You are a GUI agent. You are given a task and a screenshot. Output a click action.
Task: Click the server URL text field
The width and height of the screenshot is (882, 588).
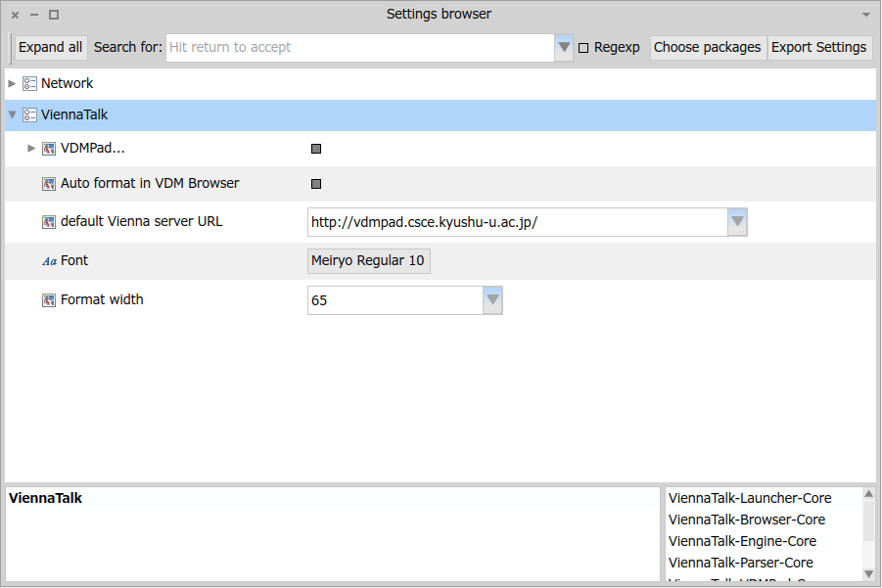tap(518, 222)
